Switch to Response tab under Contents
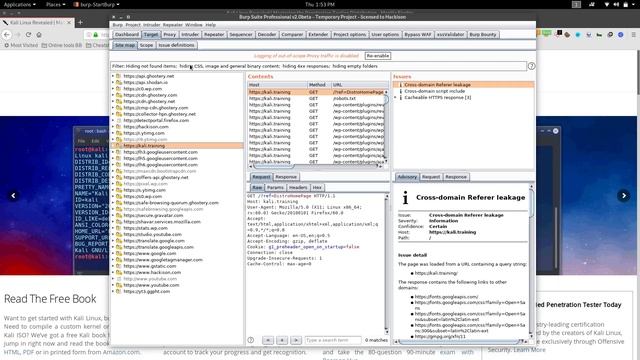This screenshot has width=640, height=360. click(x=286, y=177)
